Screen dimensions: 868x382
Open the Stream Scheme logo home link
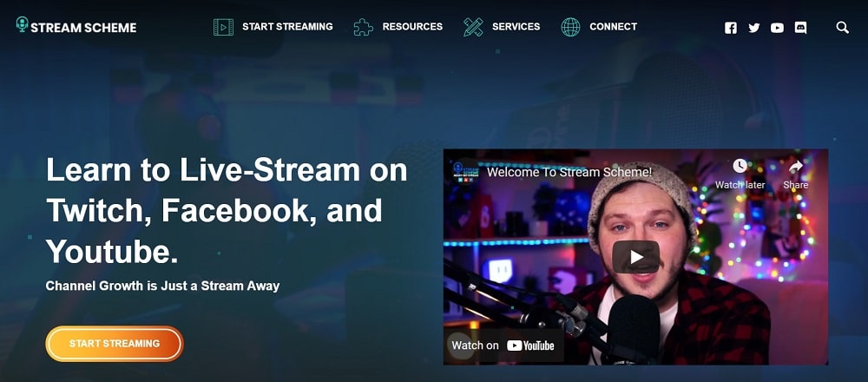[x=76, y=26]
